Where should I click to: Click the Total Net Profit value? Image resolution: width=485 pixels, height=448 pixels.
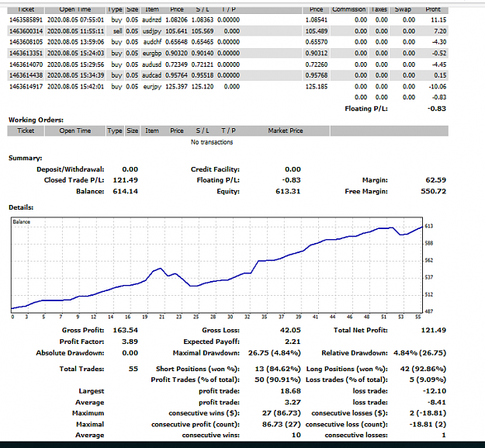(x=433, y=331)
